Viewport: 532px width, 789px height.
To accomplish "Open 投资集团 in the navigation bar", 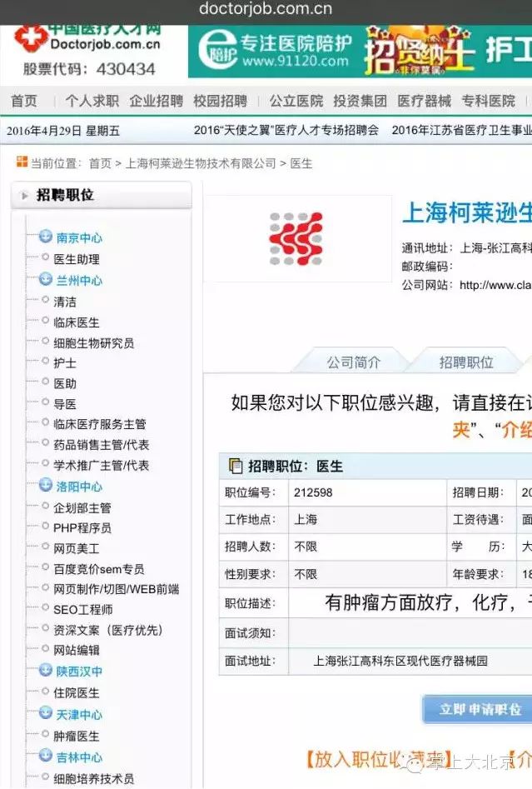I will point(360,101).
